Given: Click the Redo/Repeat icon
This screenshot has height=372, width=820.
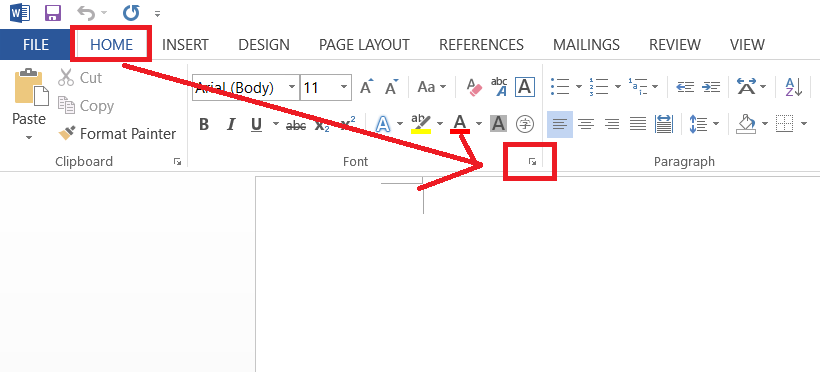Looking at the screenshot, I should [x=131, y=13].
